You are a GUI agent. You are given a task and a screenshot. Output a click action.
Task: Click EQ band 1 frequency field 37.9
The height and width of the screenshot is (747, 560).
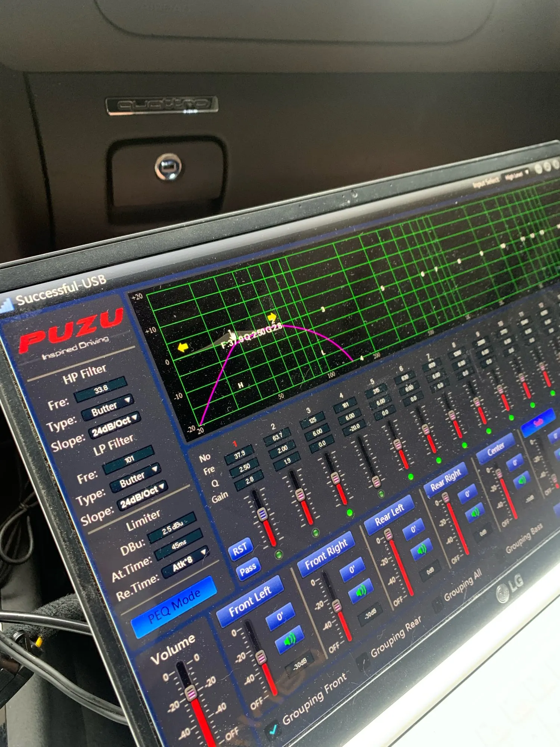(x=239, y=455)
